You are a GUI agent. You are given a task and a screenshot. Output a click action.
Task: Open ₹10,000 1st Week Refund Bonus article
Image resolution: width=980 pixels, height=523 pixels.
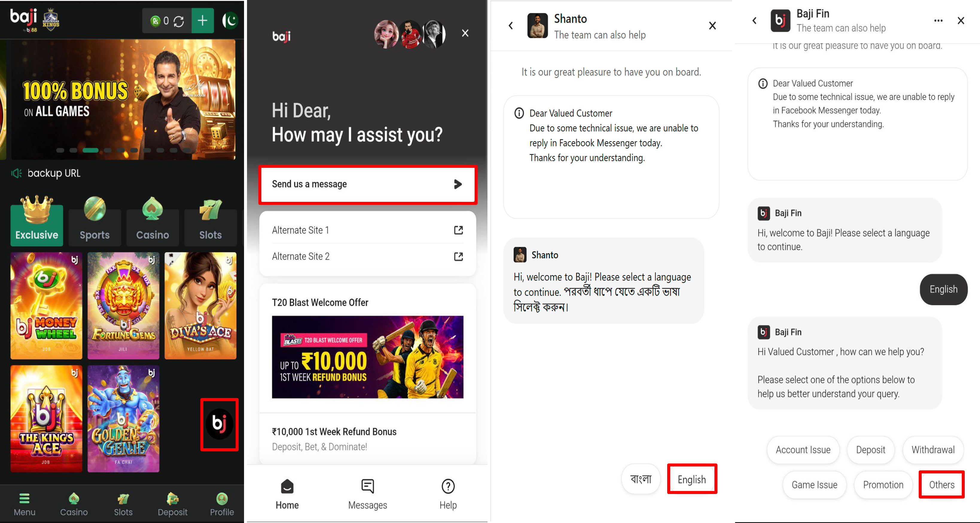pos(368,439)
